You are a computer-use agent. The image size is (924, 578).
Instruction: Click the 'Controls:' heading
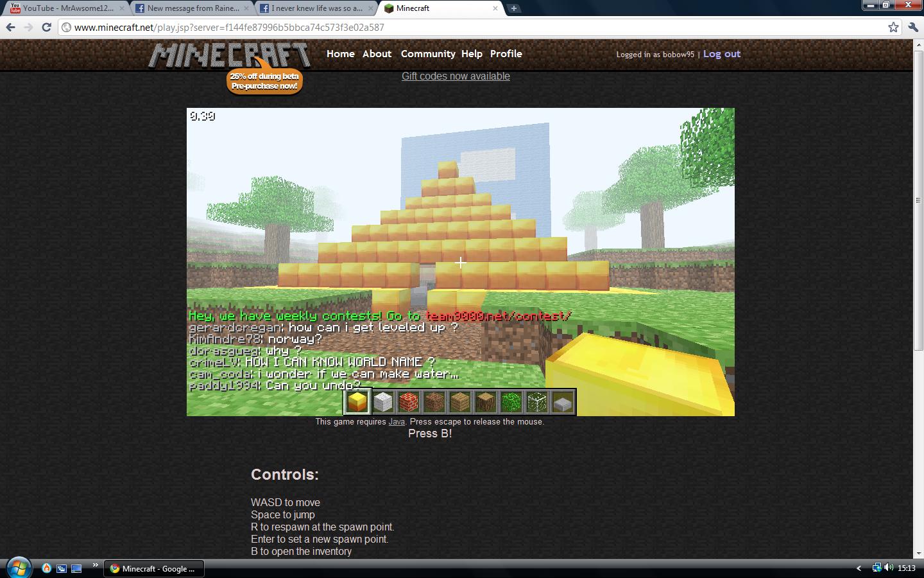(285, 475)
